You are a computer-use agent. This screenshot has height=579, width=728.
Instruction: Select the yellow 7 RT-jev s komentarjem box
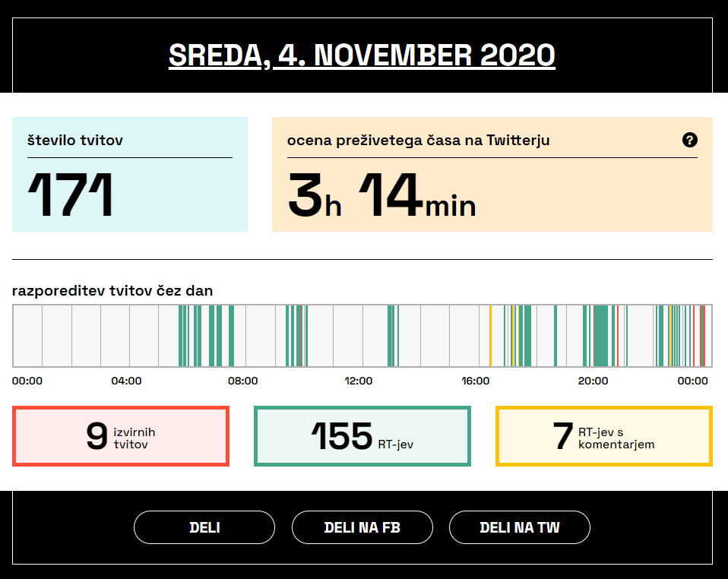(x=603, y=436)
